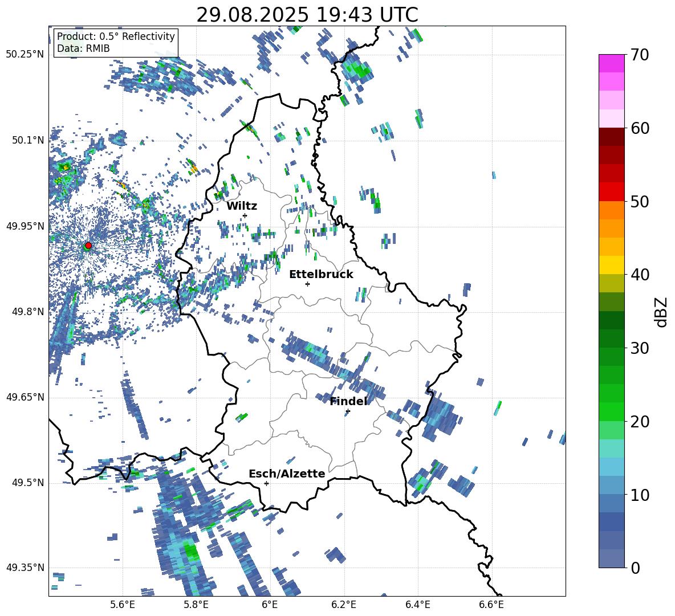Screen dimensions: 675x616
Task: Click the 6.4°E longitude label
Action: pyautogui.click(x=417, y=605)
